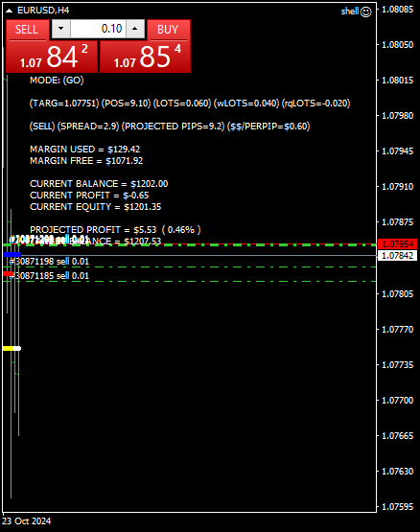The height and width of the screenshot is (532, 420).
Task: Click CURRENT BALANCE = $1202.00 line
Action: point(99,184)
